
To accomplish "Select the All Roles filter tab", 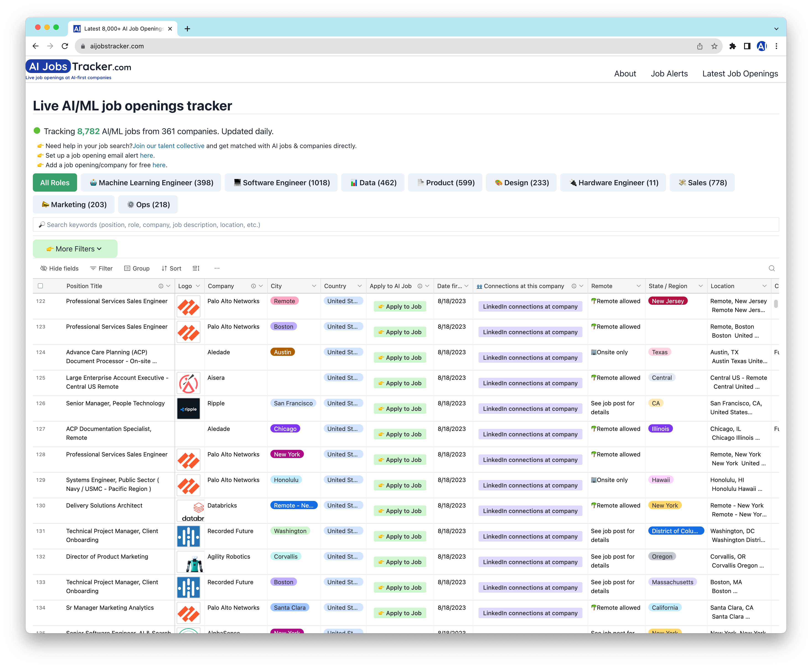I will coord(55,182).
